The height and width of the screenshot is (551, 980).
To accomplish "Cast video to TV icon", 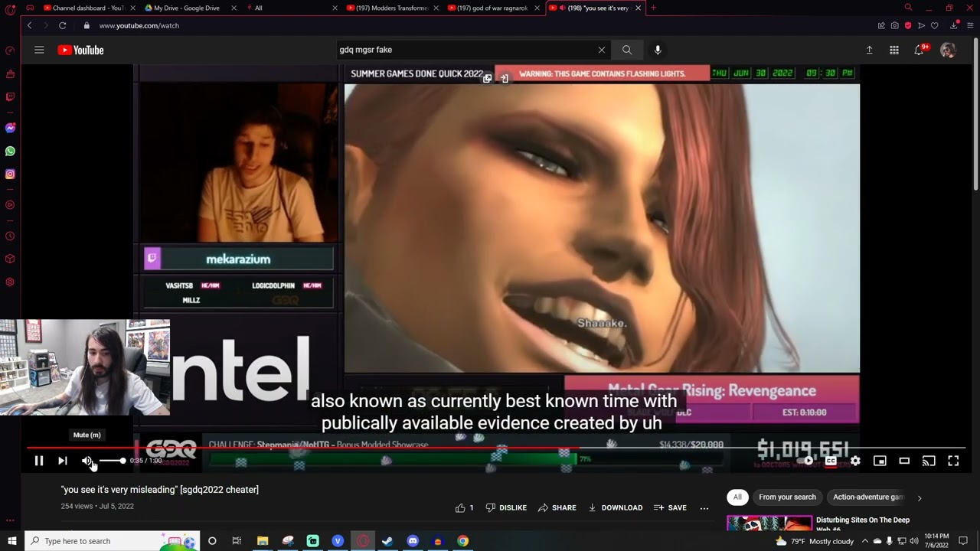I will point(929,461).
